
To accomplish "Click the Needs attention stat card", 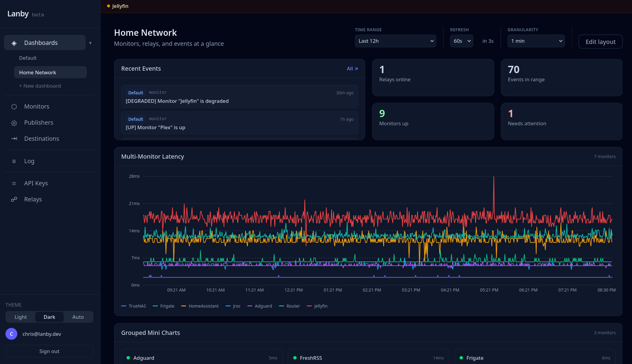I will pyautogui.click(x=562, y=121).
